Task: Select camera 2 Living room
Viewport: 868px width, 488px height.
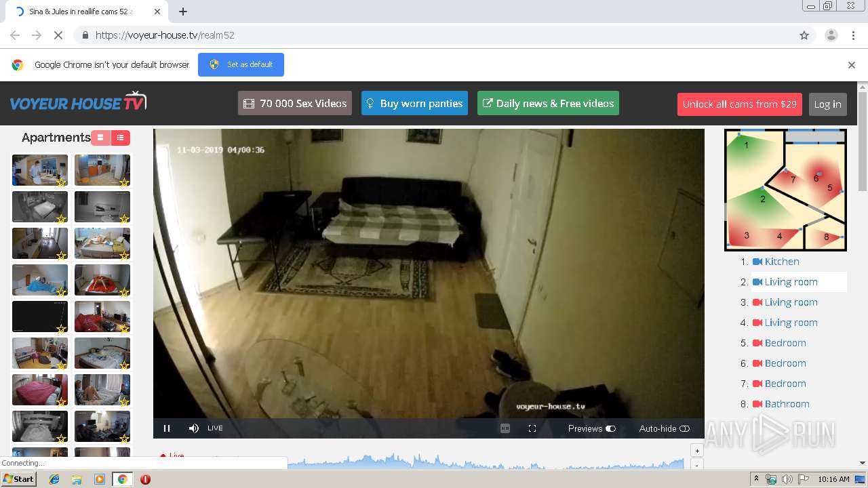Action: pos(791,282)
